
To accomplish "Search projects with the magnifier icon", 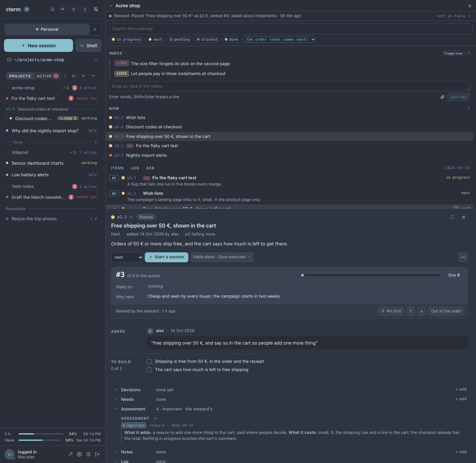I will point(74,76).
